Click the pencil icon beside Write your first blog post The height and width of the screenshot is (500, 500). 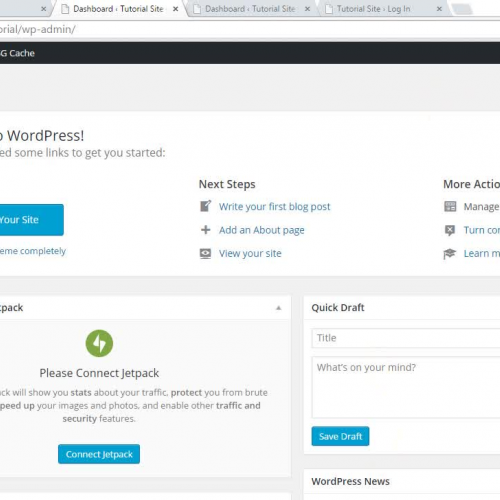point(205,206)
